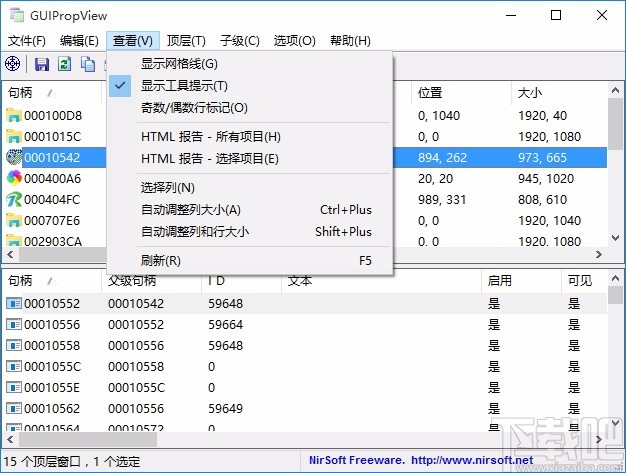Viewport: 626px width, 473px height.
Task: Sort top list by 大小 column header
Action: click(x=559, y=93)
